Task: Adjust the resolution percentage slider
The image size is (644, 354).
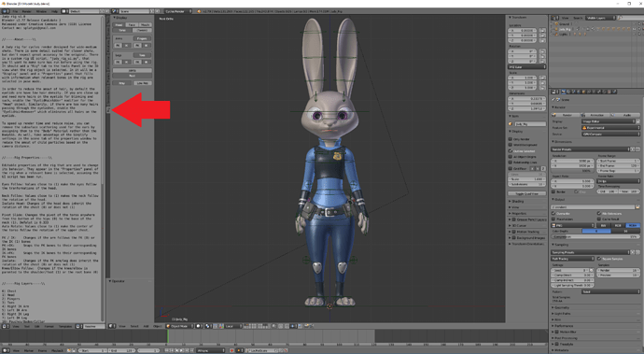Action: (572, 170)
